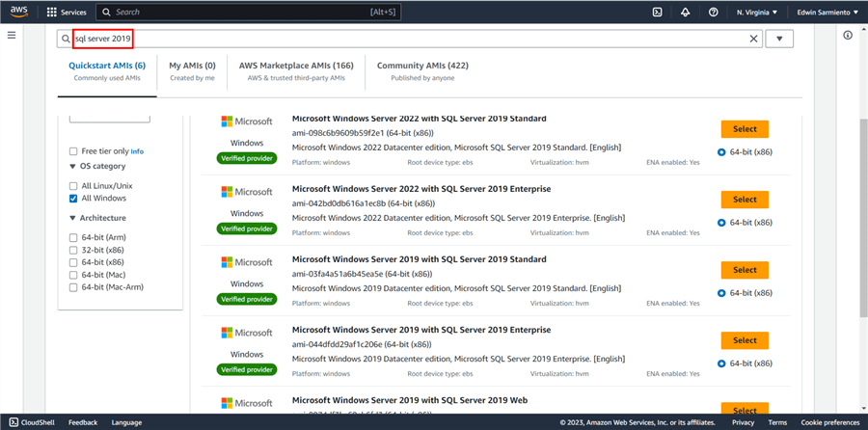Open the left hamburger navigation menu
This screenshot has height=430, width=868.
(12, 35)
